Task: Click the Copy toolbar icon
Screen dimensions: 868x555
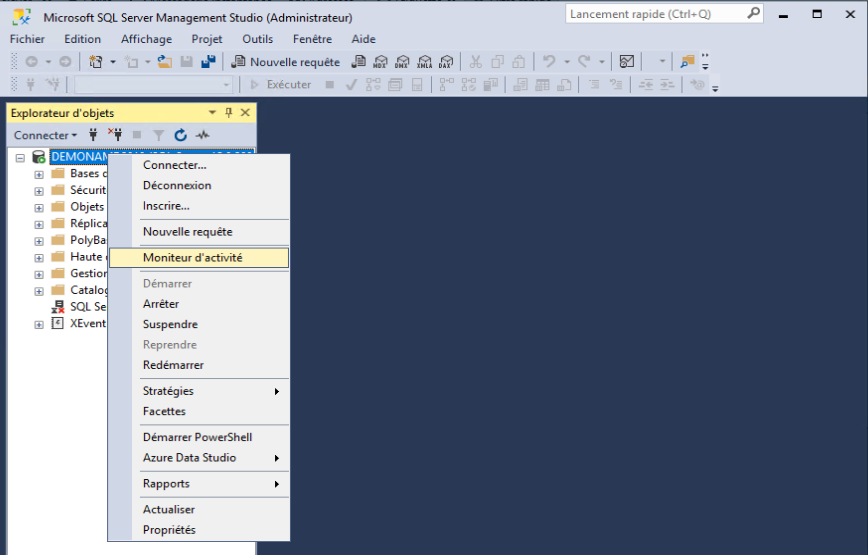Action: point(497,61)
